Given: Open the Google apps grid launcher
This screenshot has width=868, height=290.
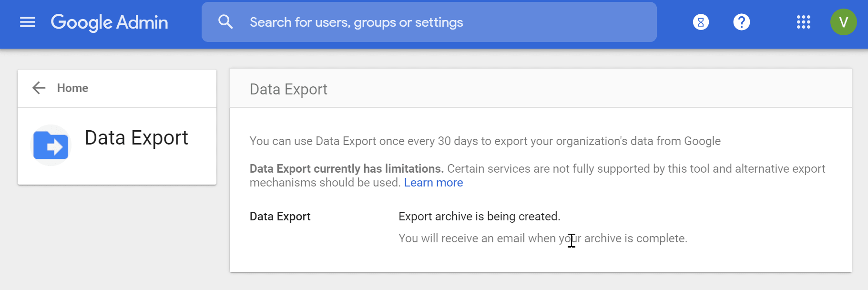Looking at the screenshot, I should pyautogui.click(x=803, y=22).
